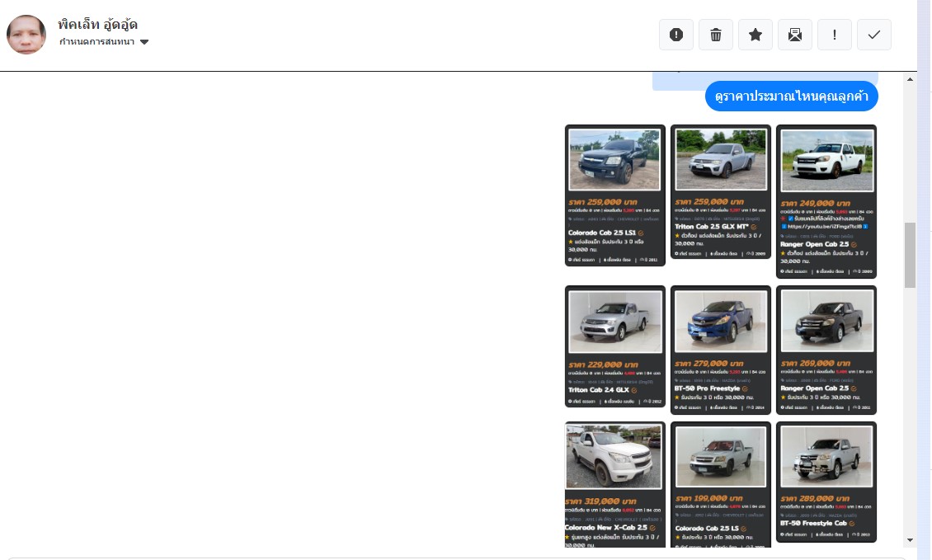The width and height of the screenshot is (932, 560).
Task: View the blue BT-50 Pro Freestyle image
Action: 721,350
